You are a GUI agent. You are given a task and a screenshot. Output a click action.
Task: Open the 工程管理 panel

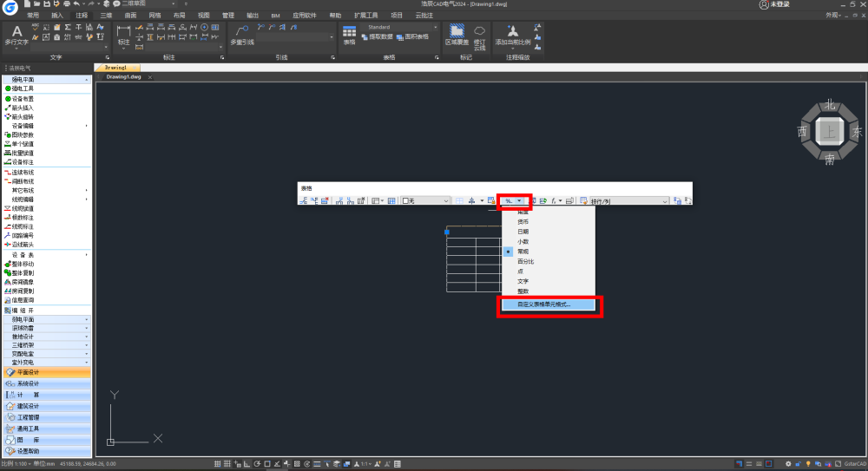tap(47, 417)
